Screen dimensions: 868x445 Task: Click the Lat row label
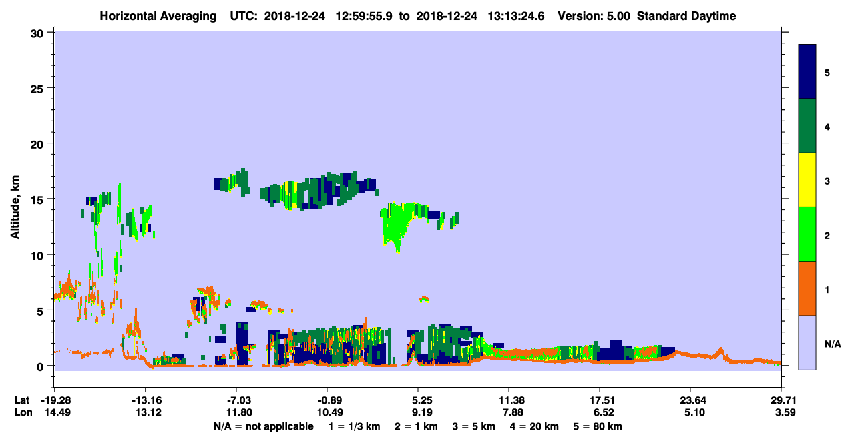pyautogui.click(x=21, y=400)
